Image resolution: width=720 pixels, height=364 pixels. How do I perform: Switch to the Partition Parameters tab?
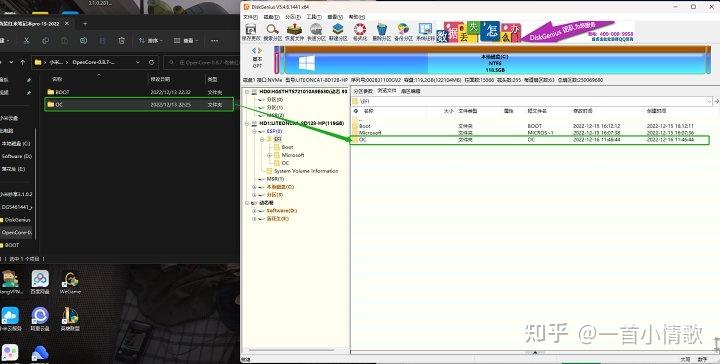[x=363, y=91]
